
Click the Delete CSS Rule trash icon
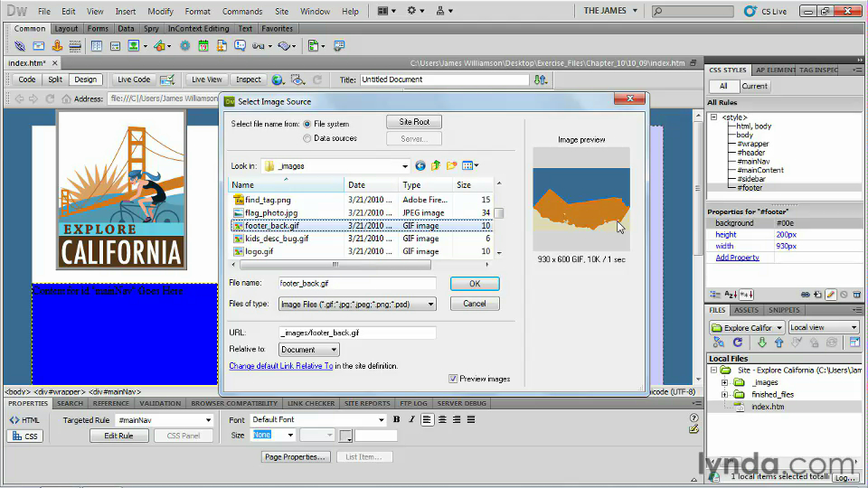(857, 295)
